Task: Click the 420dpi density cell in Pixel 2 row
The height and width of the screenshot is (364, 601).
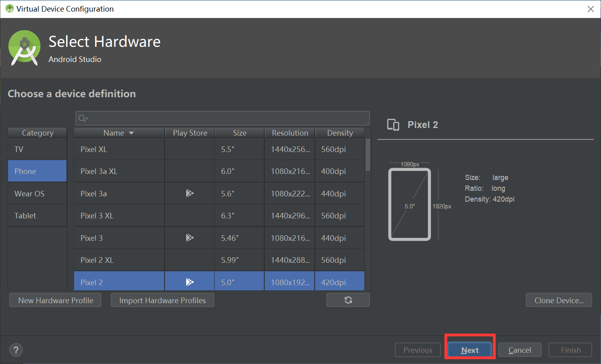Action: pyautogui.click(x=340, y=281)
